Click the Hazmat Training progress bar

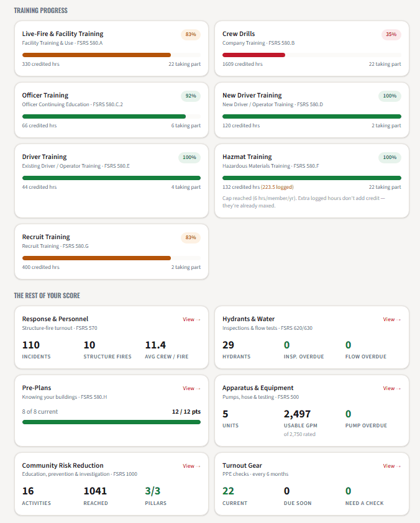312,178
